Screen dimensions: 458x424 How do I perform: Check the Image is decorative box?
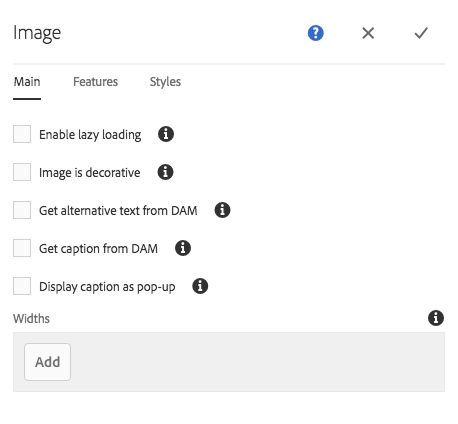point(22,172)
